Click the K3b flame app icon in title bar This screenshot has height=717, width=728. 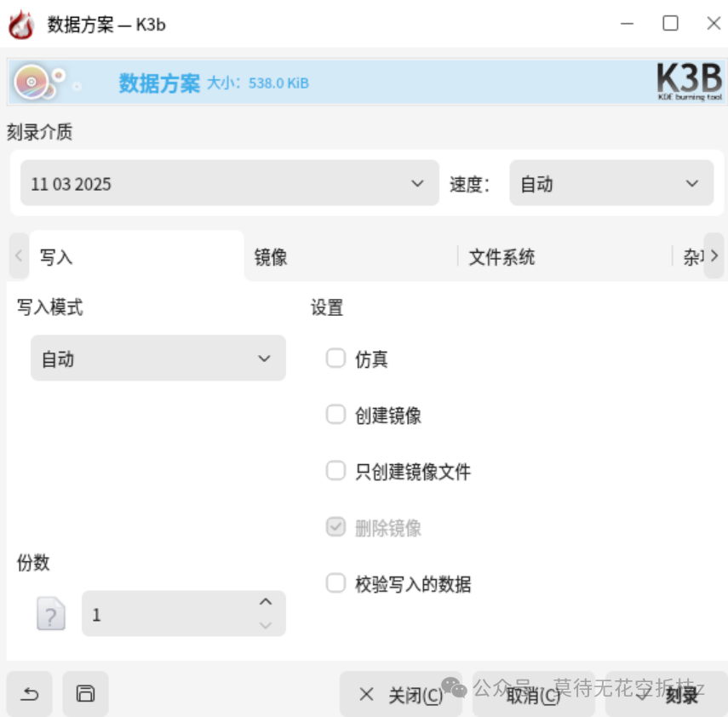[x=21, y=24]
